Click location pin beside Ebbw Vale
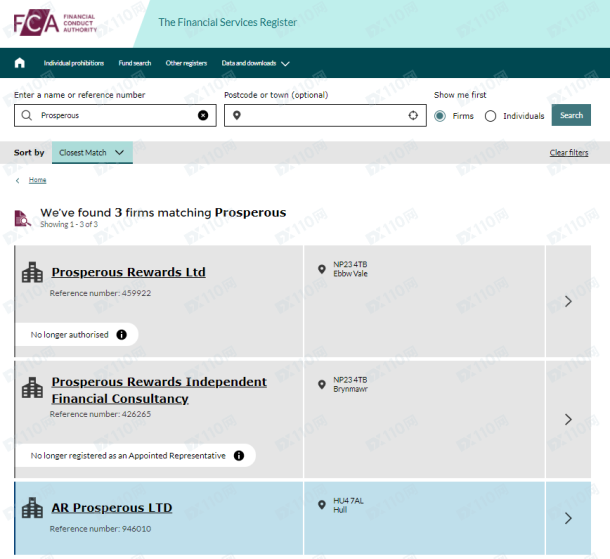The image size is (610, 559). (322, 269)
